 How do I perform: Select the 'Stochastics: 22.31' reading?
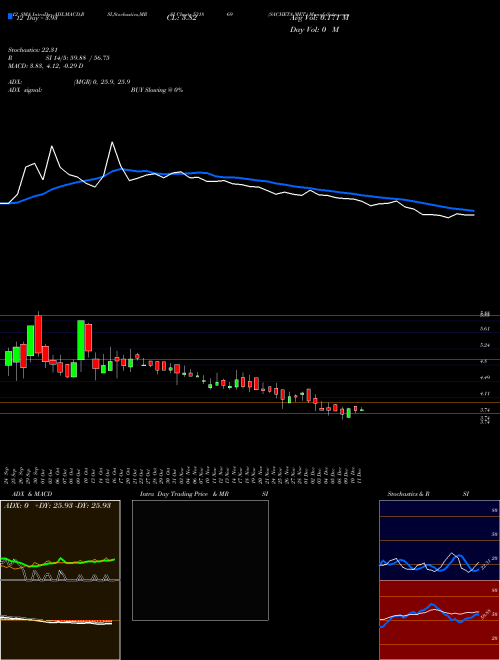32,50
